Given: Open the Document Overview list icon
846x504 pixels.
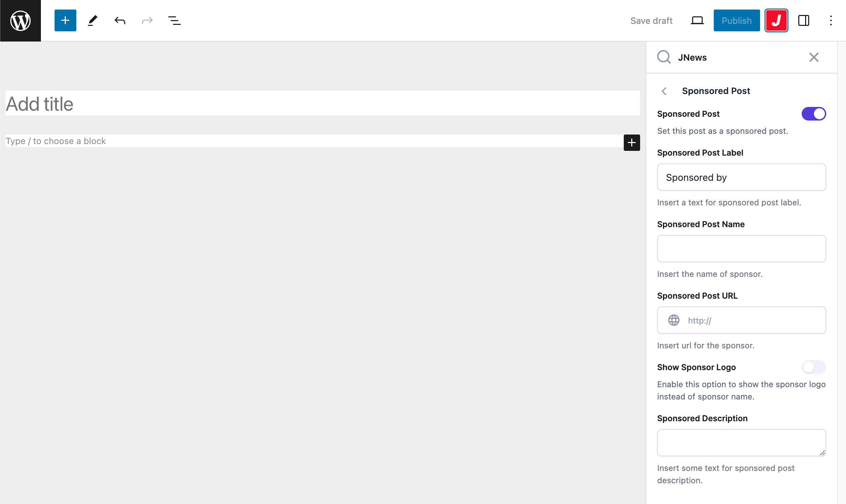Looking at the screenshot, I should (x=174, y=20).
